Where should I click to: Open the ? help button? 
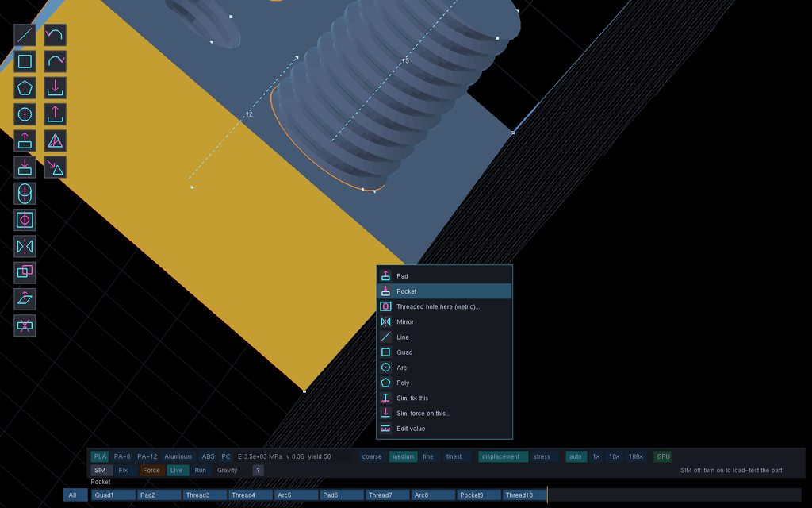coord(258,470)
